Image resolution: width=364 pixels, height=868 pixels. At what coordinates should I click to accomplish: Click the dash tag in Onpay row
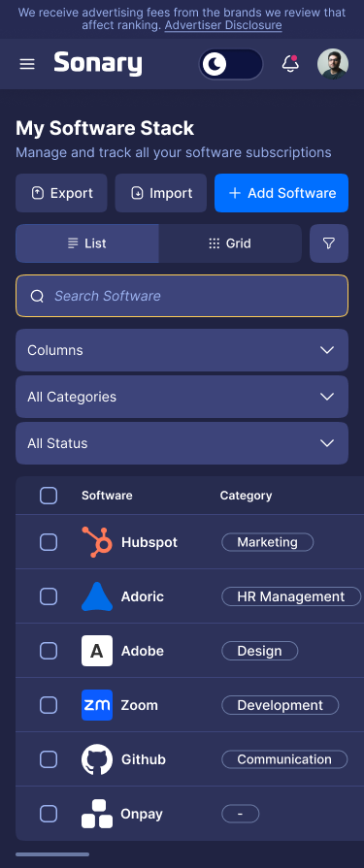[241, 814]
